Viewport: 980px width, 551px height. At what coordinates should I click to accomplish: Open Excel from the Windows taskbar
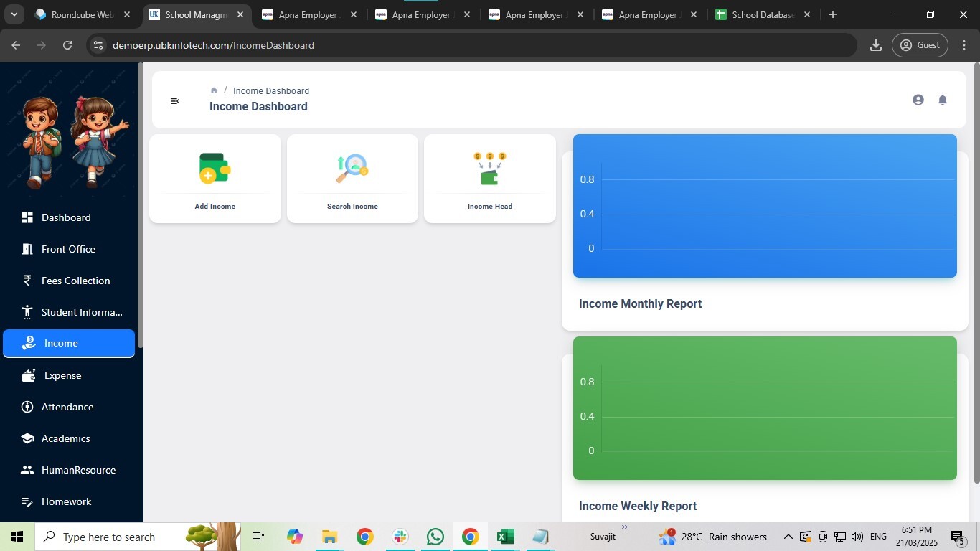[506, 537]
